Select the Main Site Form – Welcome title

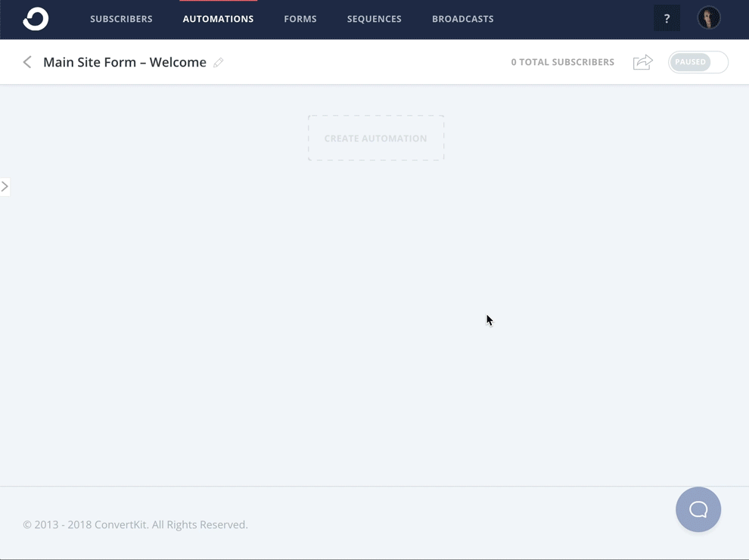pyautogui.click(x=125, y=62)
